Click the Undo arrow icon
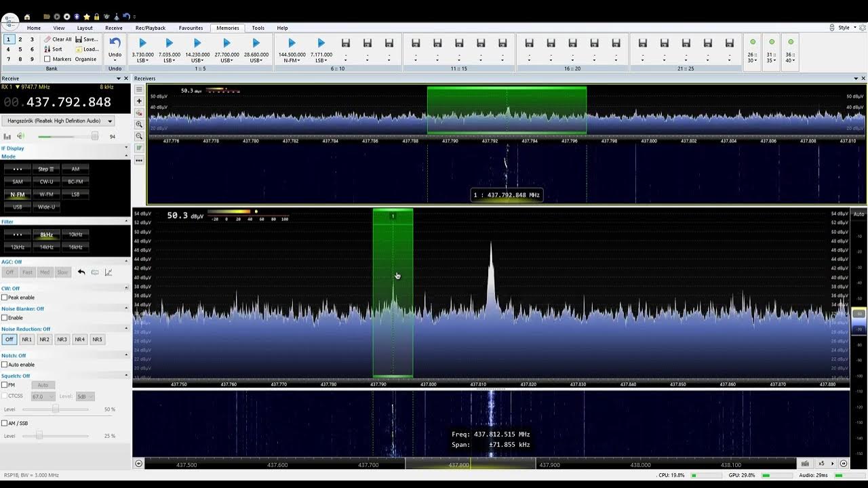868x488 pixels. [115, 43]
